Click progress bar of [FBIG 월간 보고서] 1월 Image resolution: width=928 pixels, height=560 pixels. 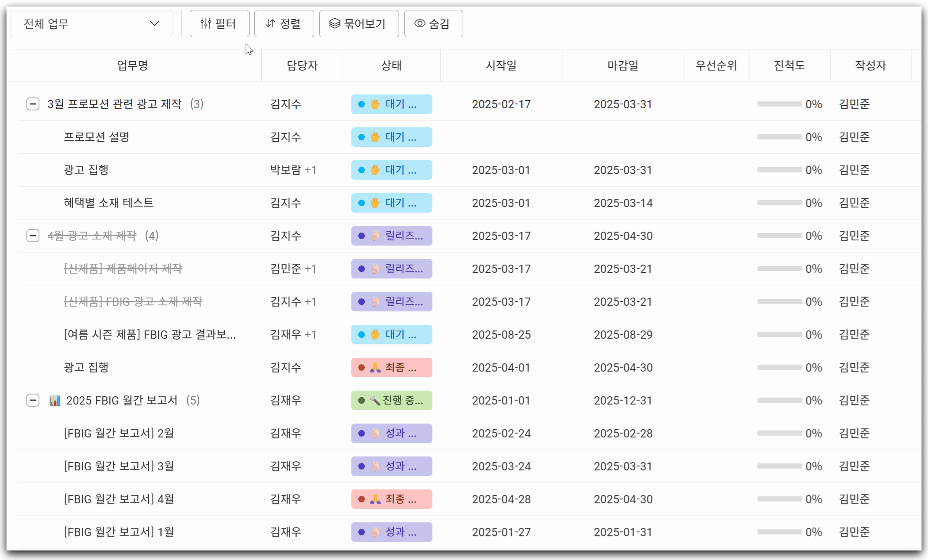[779, 532]
